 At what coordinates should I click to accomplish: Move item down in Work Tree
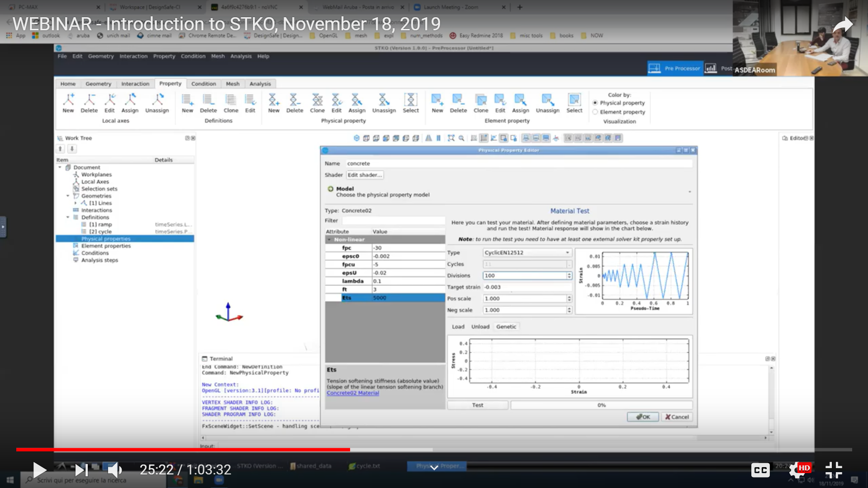72,149
